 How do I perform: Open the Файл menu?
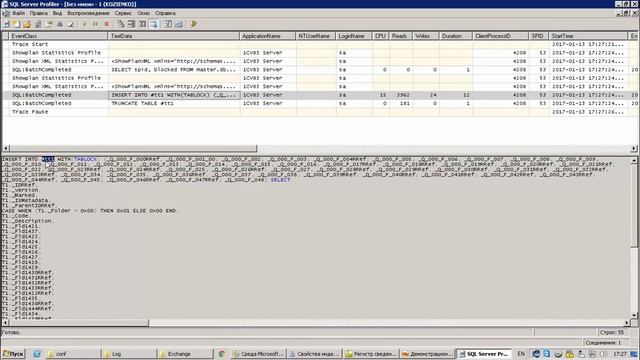(x=18, y=13)
